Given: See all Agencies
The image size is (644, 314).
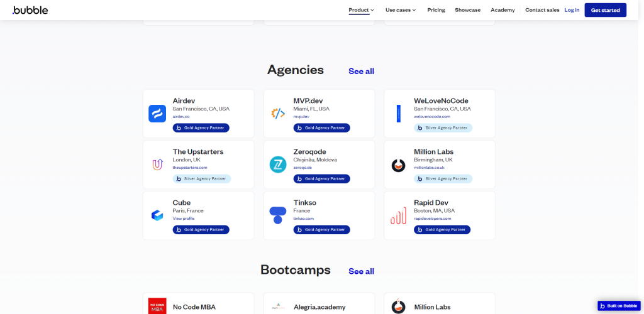Looking at the screenshot, I should pyautogui.click(x=362, y=72).
